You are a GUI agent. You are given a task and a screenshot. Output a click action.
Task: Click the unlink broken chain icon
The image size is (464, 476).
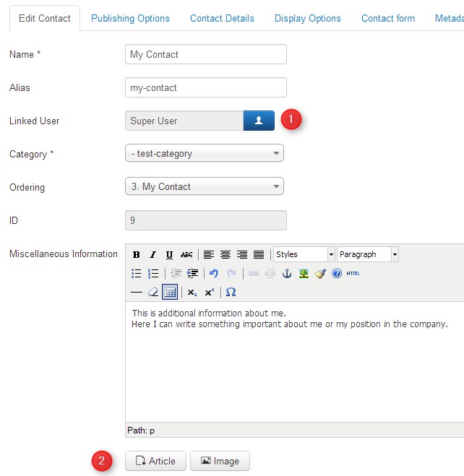[270, 274]
